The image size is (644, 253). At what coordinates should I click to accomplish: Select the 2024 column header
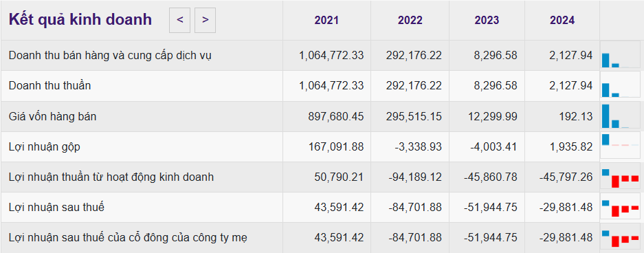(x=562, y=20)
